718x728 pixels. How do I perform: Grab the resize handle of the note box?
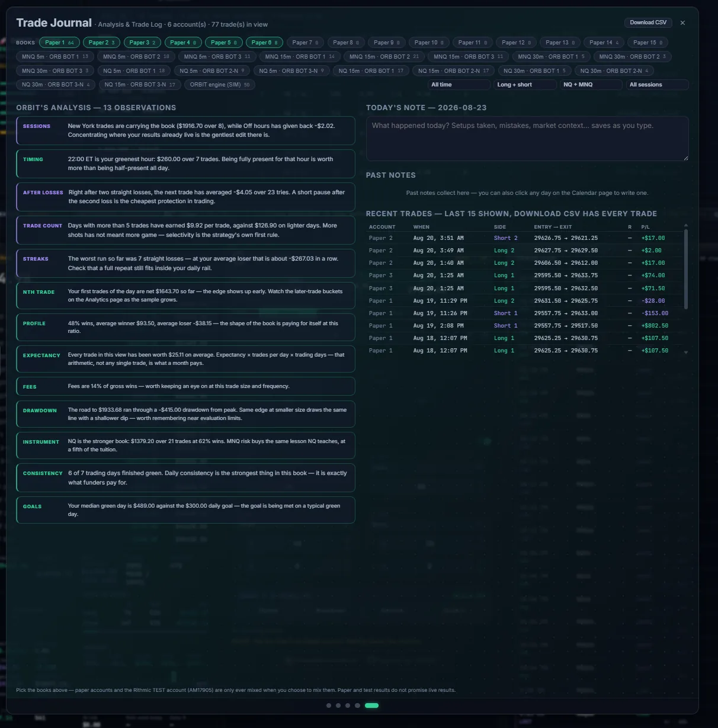[x=685, y=158]
